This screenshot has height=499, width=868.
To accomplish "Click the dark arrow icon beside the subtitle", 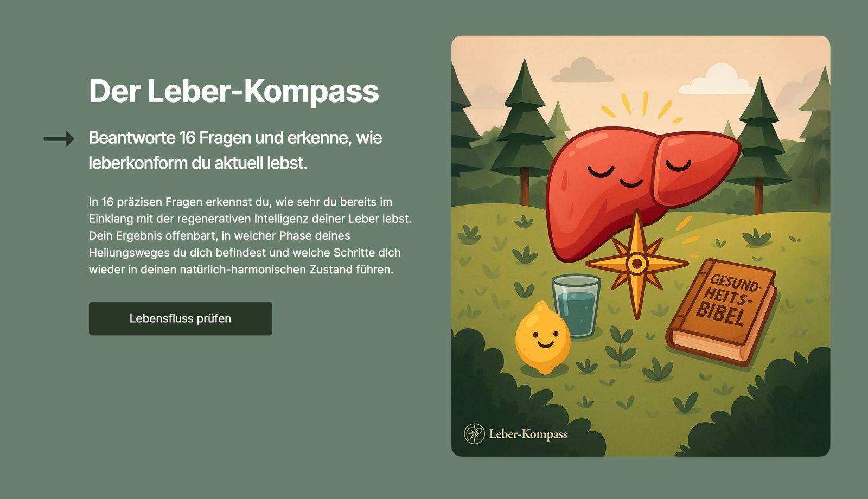I will pos(59,139).
